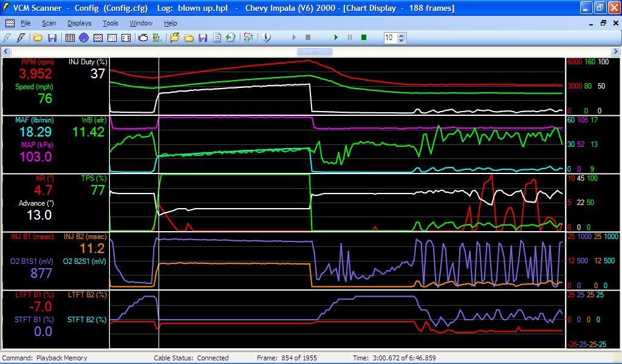
Task: Open the chart display icon in toolbar
Action: pos(98,38)
